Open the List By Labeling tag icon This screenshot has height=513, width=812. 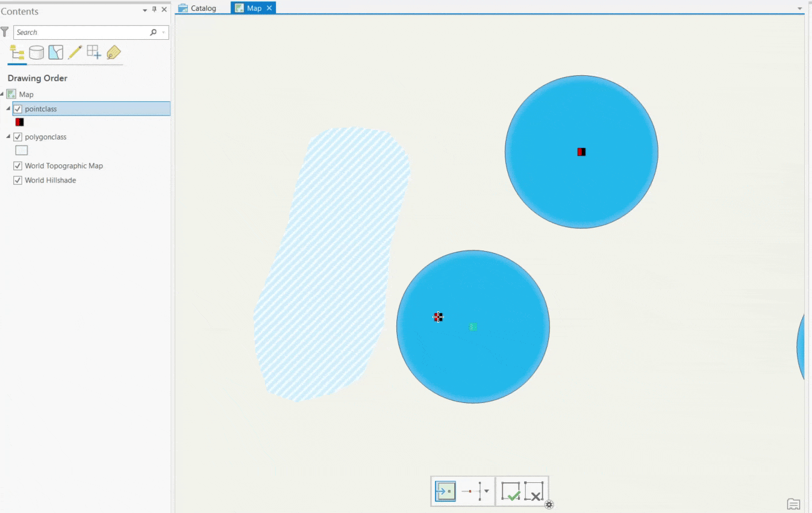click(112, 52)
